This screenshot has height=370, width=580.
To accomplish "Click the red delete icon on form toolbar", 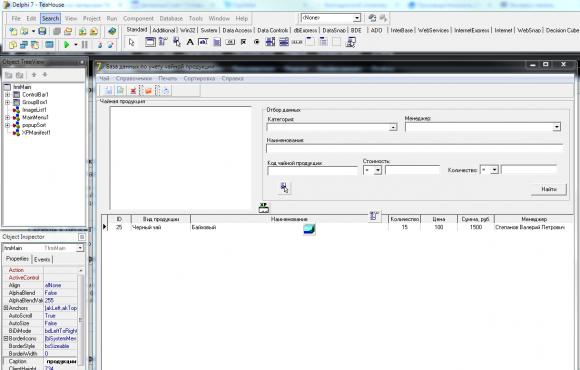I will pos(133,90).
